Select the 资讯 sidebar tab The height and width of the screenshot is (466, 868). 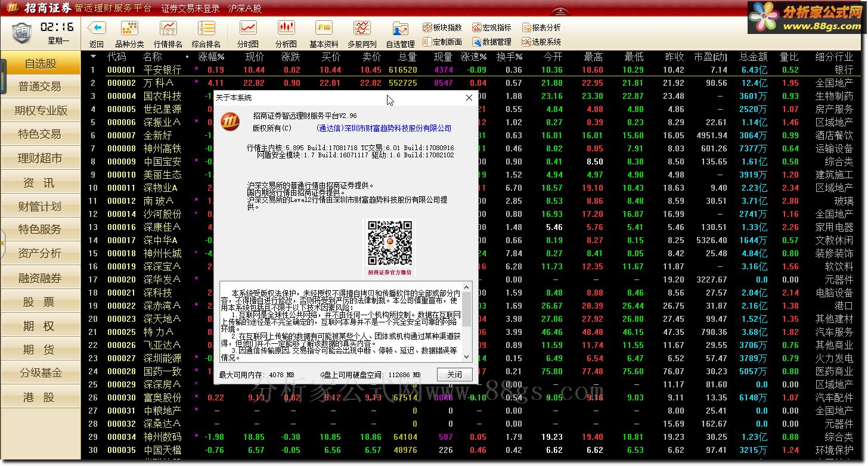41,182
